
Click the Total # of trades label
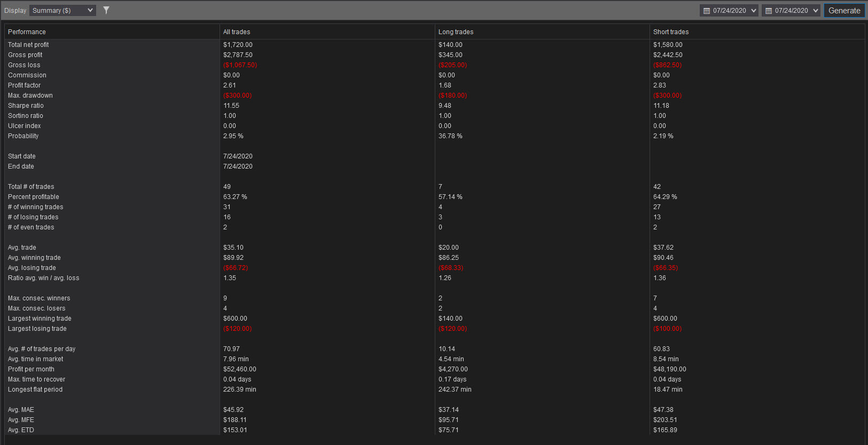pyautogui.click(x=31, y=187)
